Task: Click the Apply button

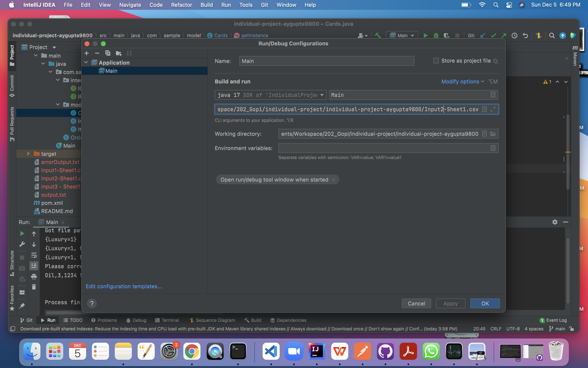Action: [450, 303]
